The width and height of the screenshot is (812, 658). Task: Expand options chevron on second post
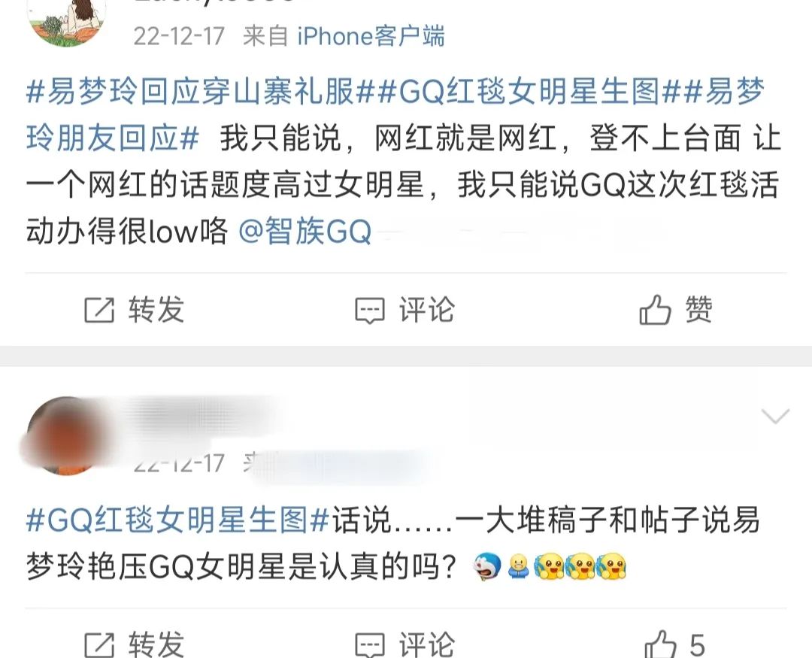pyautogui.click(x=775, y=416)
